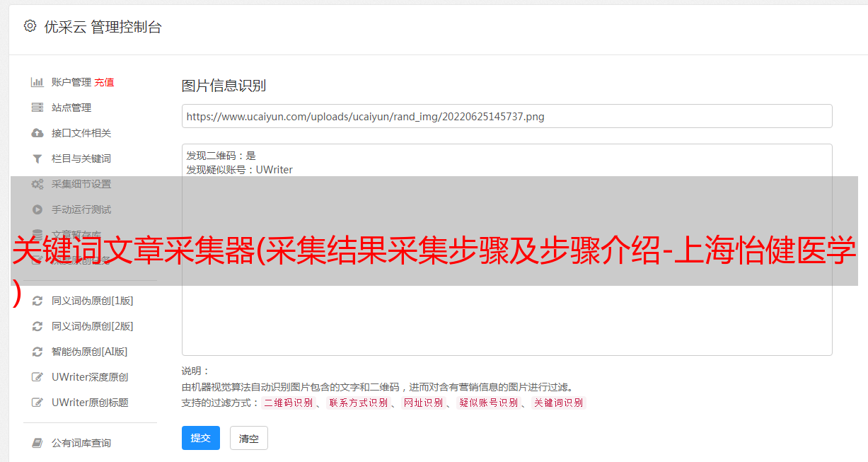Click the 优采云 管理控制台 title
The image size is (868, 462).
click(x=103, y=27)
